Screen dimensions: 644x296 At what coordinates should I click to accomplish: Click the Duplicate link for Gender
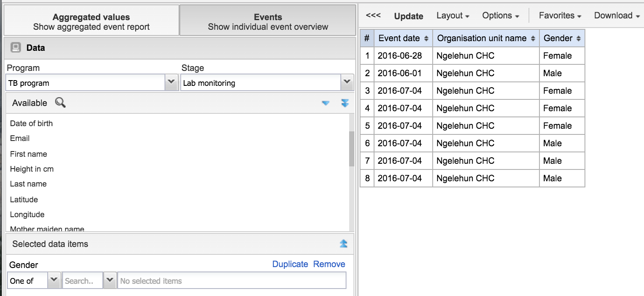(290, 264)
